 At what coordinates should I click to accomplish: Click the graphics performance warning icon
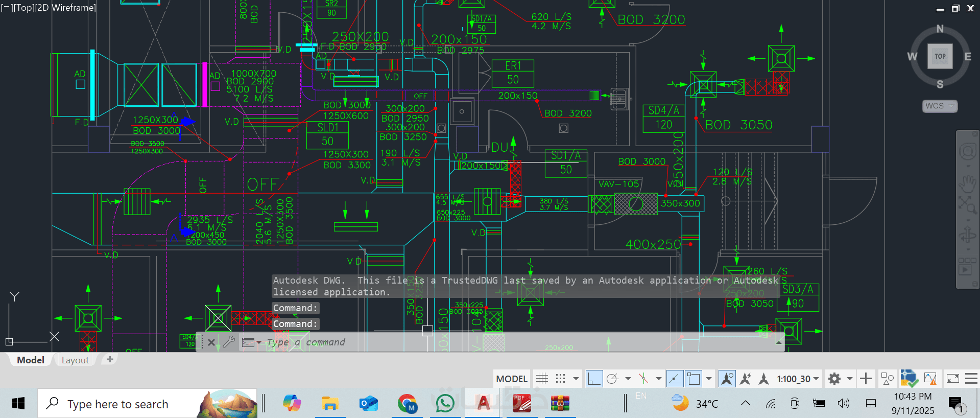[930, 379]
